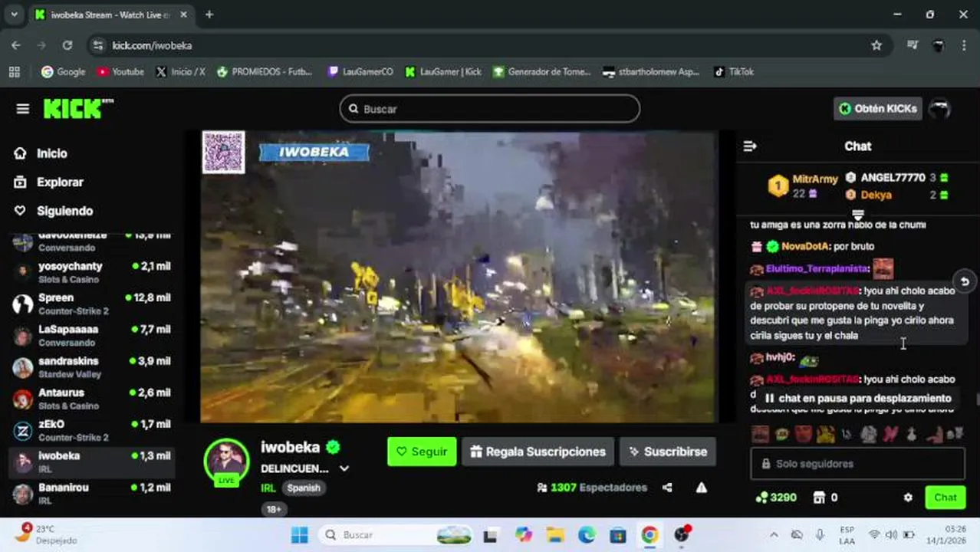Open Spreen channel in sidebar
The width and height of the screenshot is (980, 552).
click(x=92, y=304)
